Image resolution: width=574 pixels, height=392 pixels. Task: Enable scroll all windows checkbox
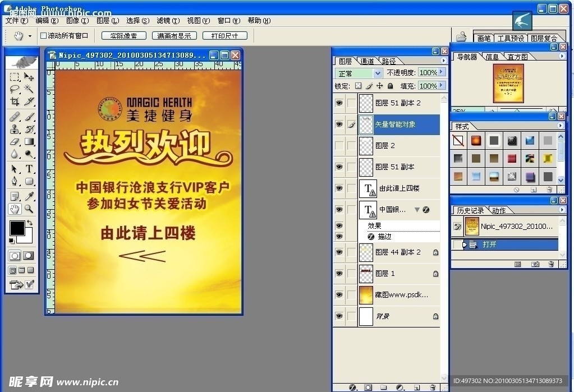pyautogui.click(x=43, y=35)
